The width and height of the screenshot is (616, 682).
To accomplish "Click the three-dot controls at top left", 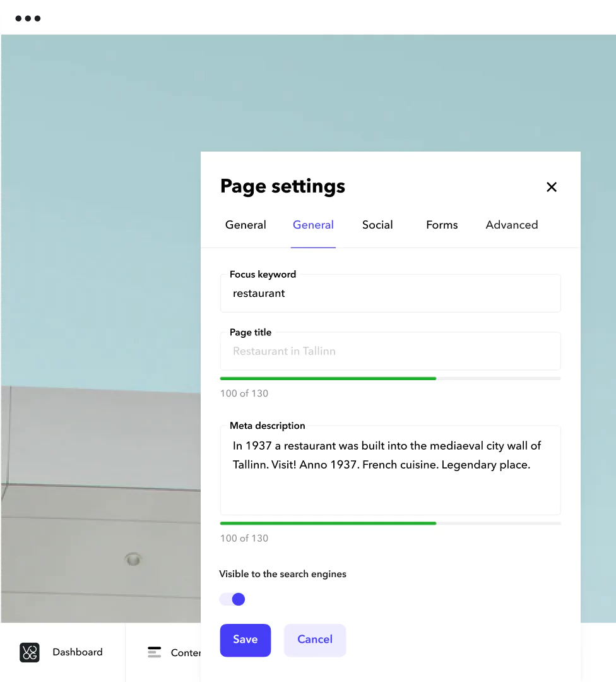I will point(28,18).
